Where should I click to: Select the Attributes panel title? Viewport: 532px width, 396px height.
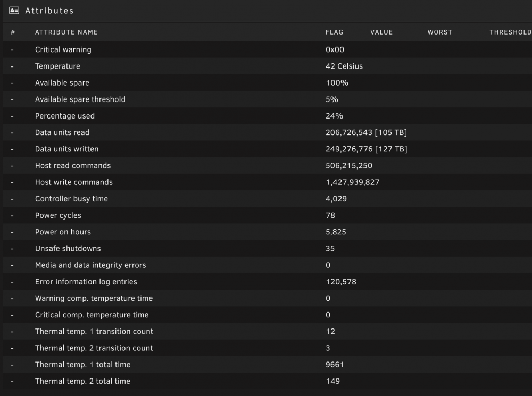click(x=49, y=11)
